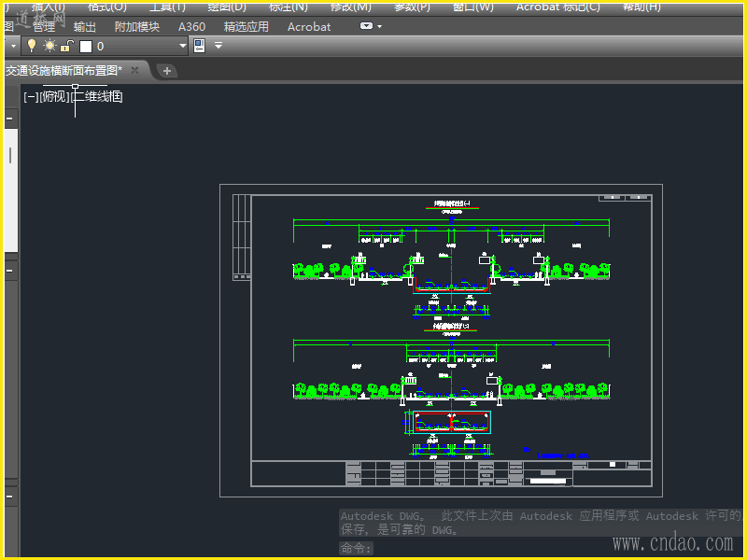
Task: Open the 工具(T) menu
Action: pos(167,7)
